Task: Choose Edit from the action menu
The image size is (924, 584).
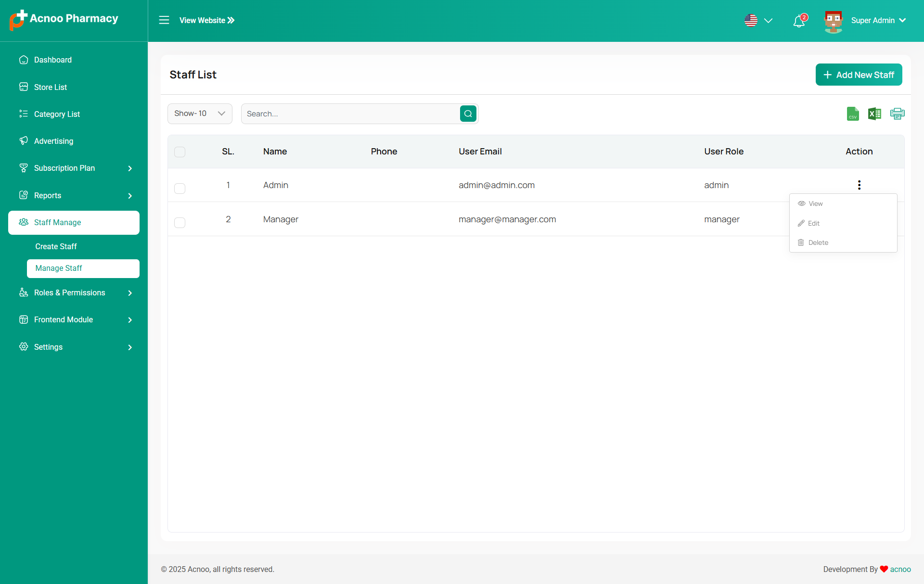Action: [x=814, y=223]
